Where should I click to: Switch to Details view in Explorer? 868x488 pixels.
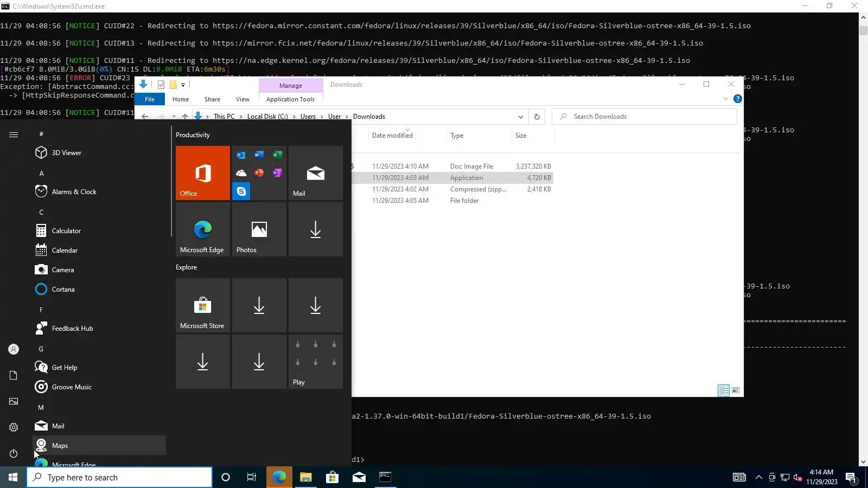(x=724, y=390)
